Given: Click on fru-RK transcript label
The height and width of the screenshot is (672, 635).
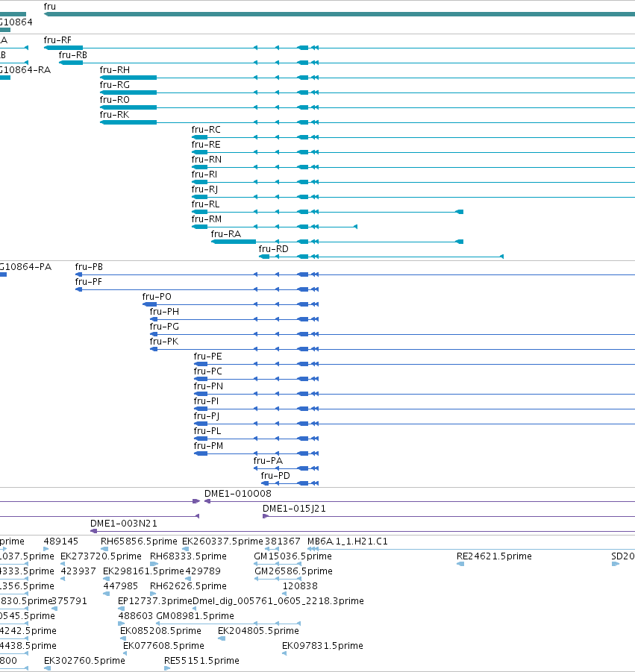Looking at the screenshot, I should pos(114,114).
